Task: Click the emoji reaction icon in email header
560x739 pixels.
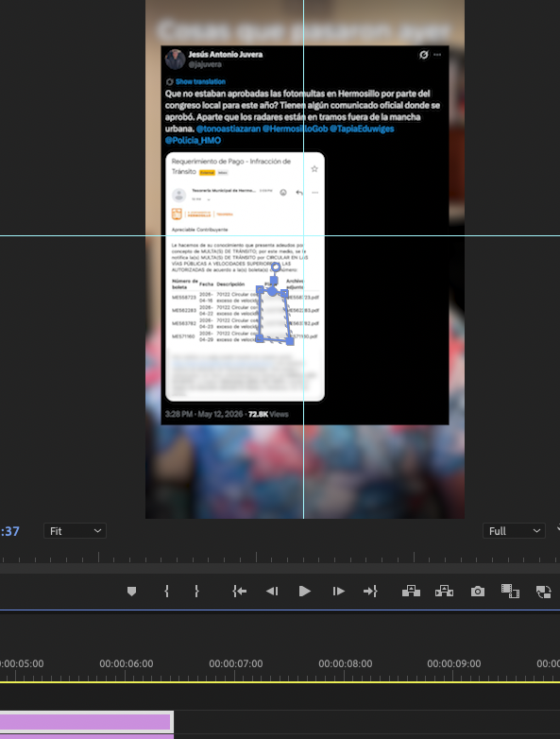Action: pos(283,192)
